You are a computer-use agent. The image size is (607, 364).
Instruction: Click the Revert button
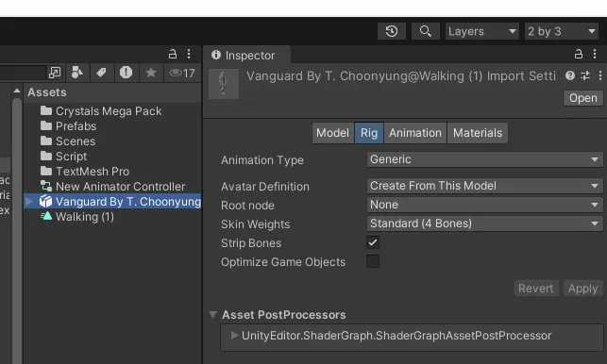click(536, 289)
